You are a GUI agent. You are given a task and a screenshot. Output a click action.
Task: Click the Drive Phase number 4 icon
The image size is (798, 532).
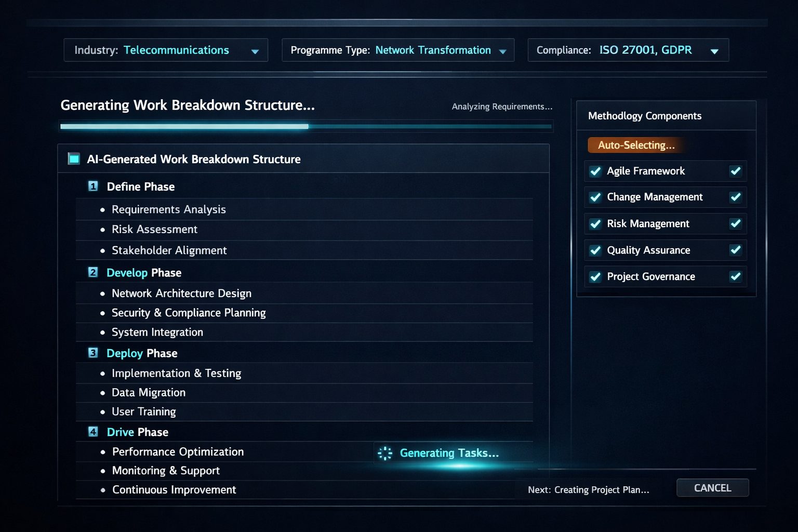coord(93,432)
